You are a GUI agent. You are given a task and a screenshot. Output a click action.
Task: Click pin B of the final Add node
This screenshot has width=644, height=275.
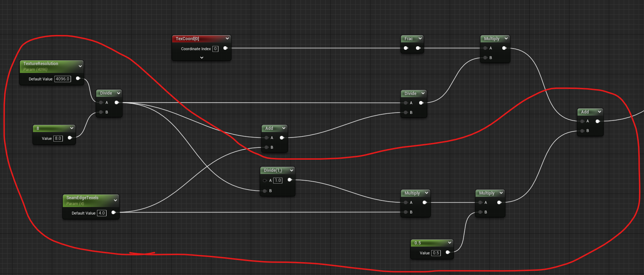pos(582,131)
